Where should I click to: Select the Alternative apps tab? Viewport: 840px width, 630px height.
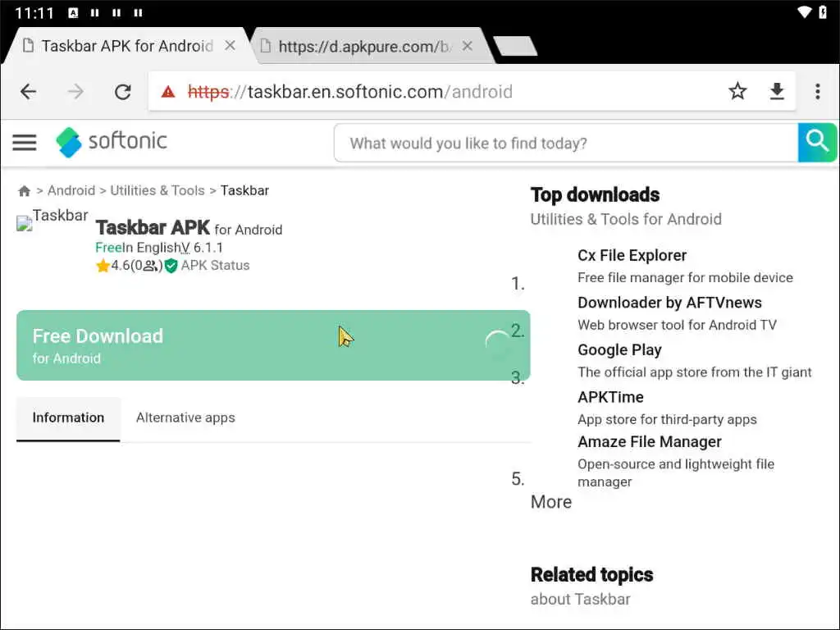click(185, 418)
